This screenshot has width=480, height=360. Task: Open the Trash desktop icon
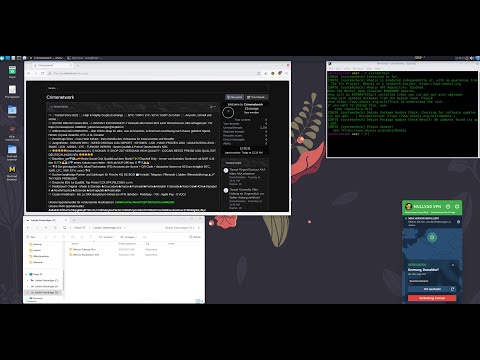12,72
